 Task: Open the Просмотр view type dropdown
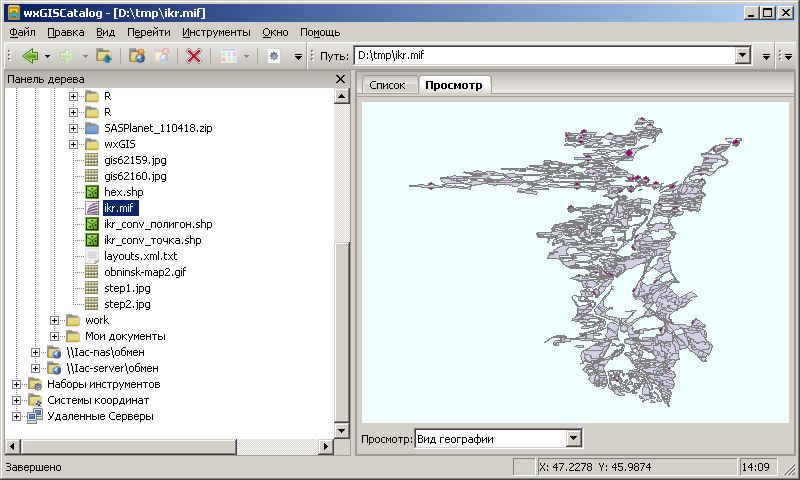pyautogui.click(x=574, y=439)
